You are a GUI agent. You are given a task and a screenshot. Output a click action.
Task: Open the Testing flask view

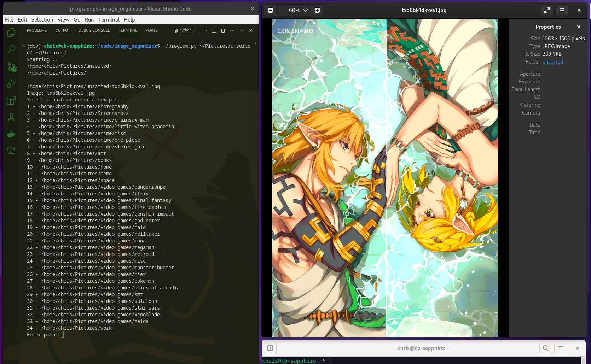(11, 117)
